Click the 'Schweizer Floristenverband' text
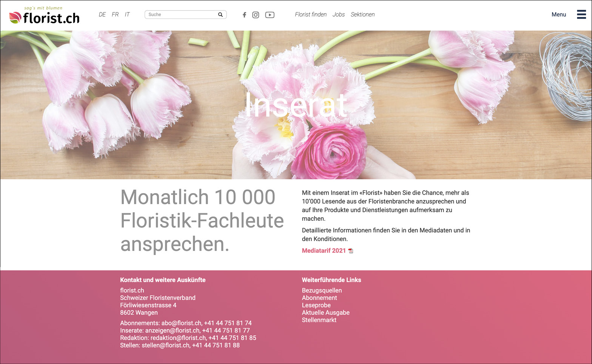Image resolution: width=592 pixels, height=364 pixels. 158,298
